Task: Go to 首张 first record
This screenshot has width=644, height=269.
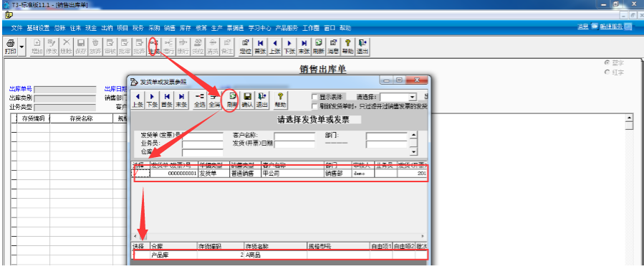Action: (x=260, y=47)
